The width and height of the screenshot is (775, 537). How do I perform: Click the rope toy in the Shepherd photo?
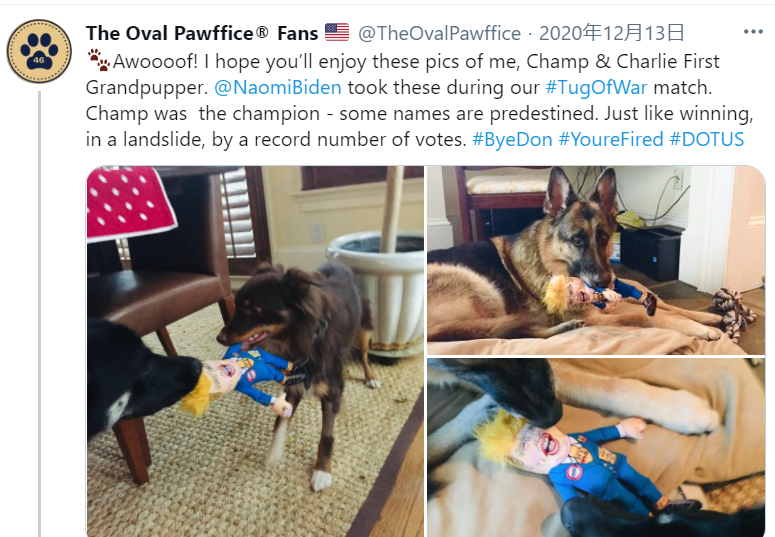(x=734, y=313)
